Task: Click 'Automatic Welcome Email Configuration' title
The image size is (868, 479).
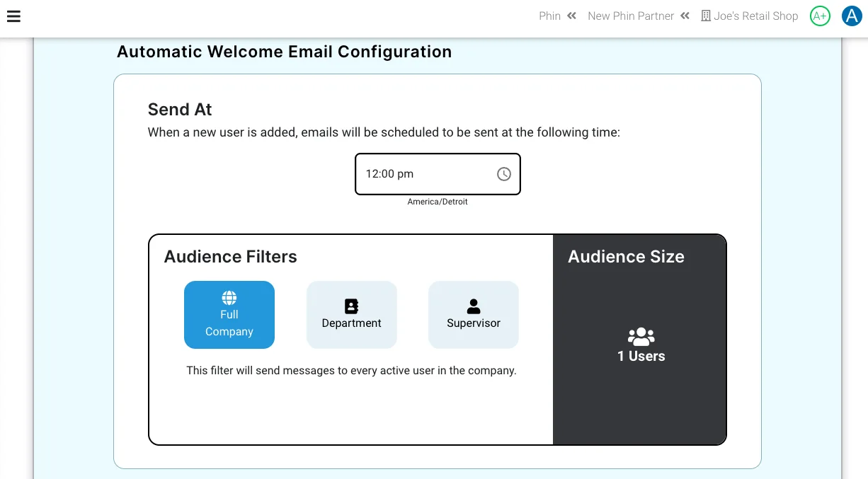Action: click(x=284, y=52)
